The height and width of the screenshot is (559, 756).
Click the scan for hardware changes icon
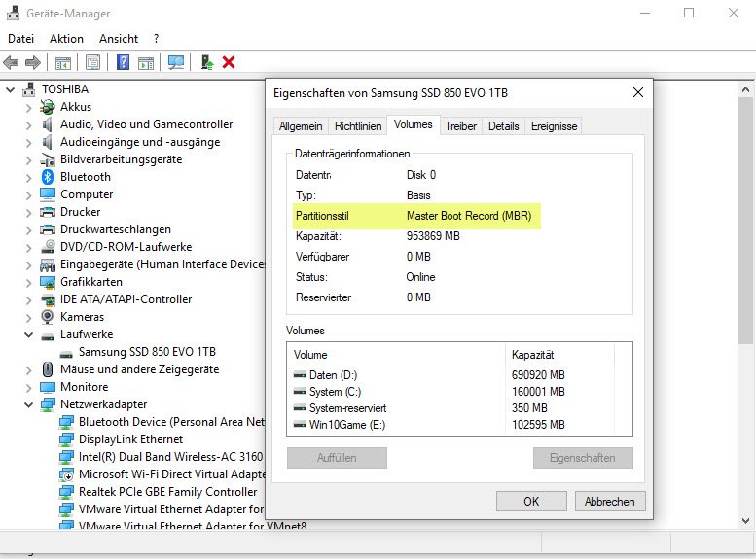coord(176,63)
